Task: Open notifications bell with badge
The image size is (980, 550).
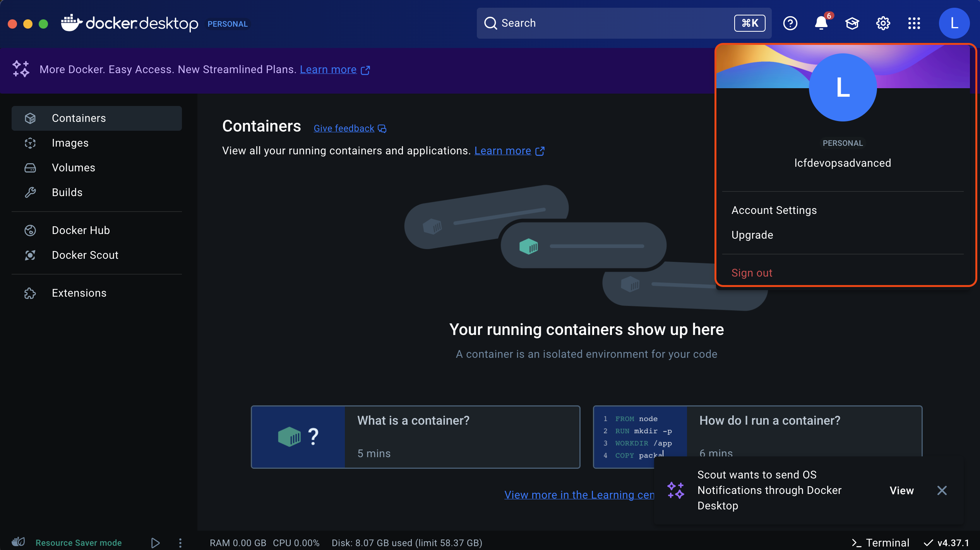Action: (821, 23)
